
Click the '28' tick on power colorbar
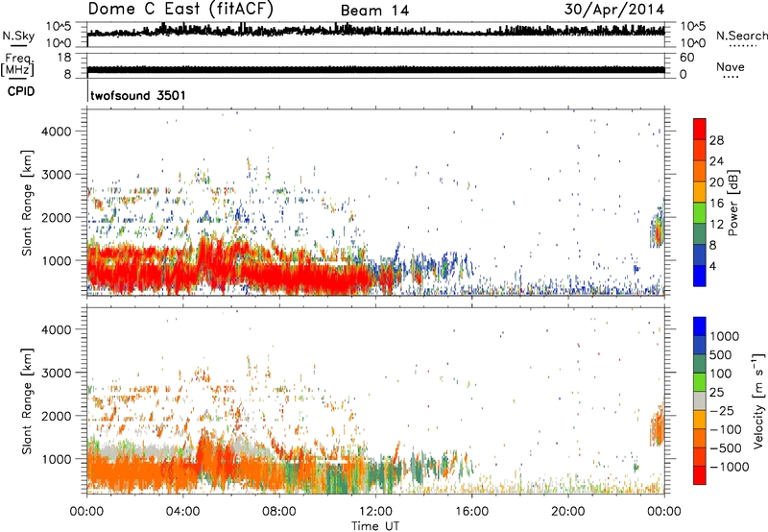(716, 140)
